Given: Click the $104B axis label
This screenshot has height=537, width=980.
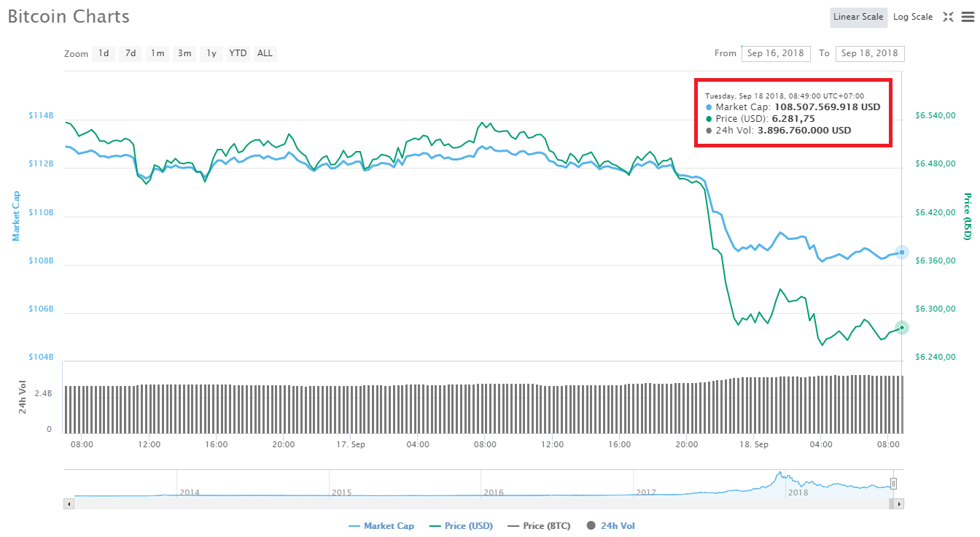Looking at the screenshot, I should tap(41, 357).
